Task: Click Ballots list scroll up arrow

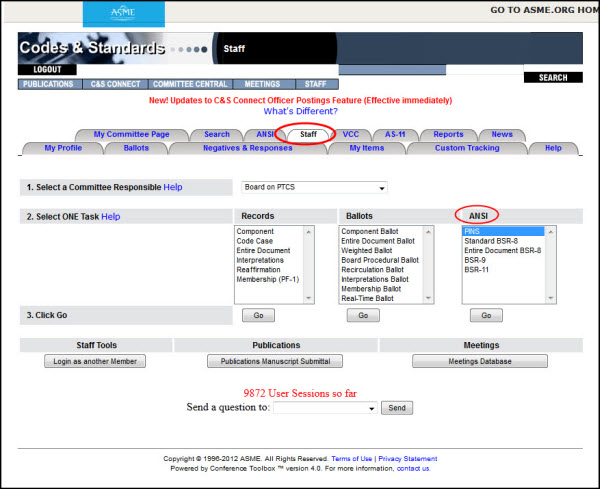Action: coord(428,231)
